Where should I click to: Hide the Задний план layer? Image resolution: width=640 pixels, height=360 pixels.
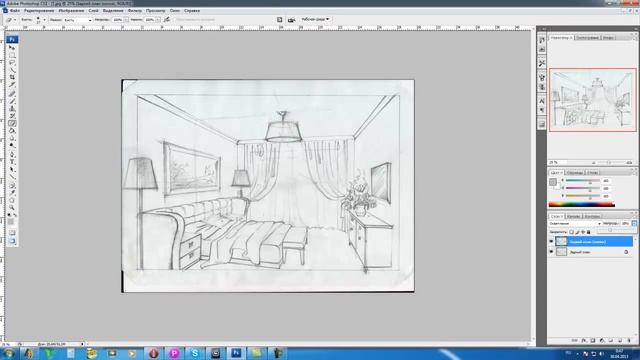point(551,252)
